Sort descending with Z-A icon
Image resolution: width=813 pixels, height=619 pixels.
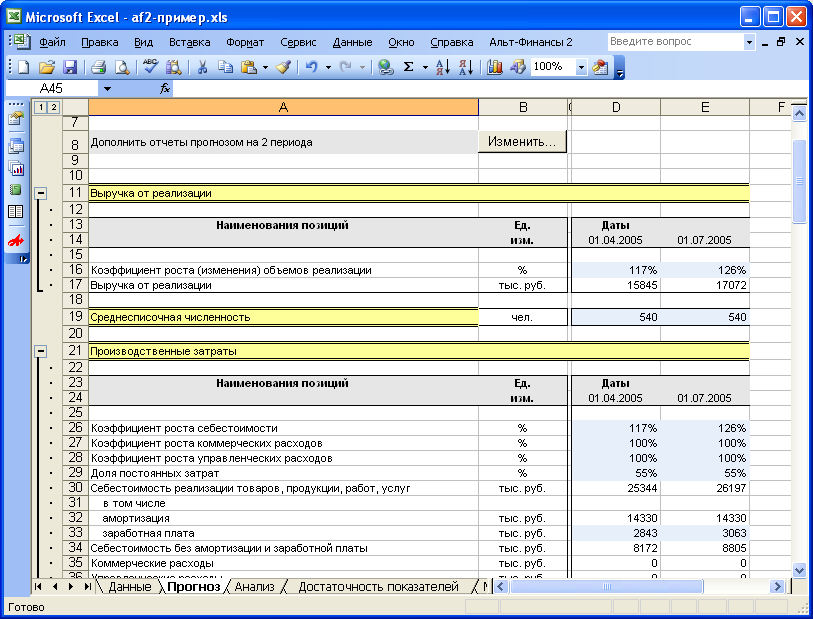point(466,67)
